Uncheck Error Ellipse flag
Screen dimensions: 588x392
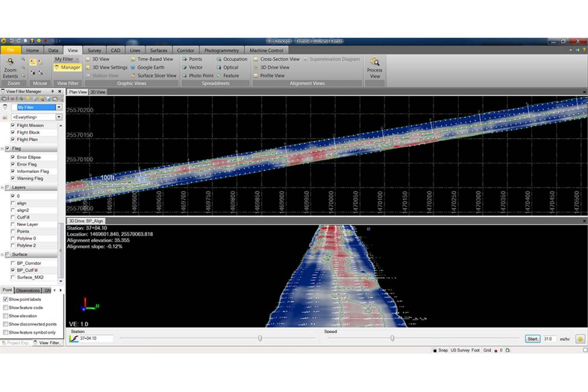point(12,157)
